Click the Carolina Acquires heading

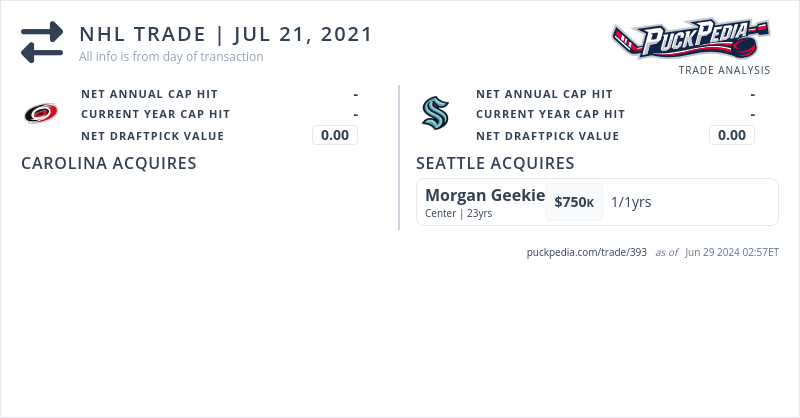coord(108,163)
